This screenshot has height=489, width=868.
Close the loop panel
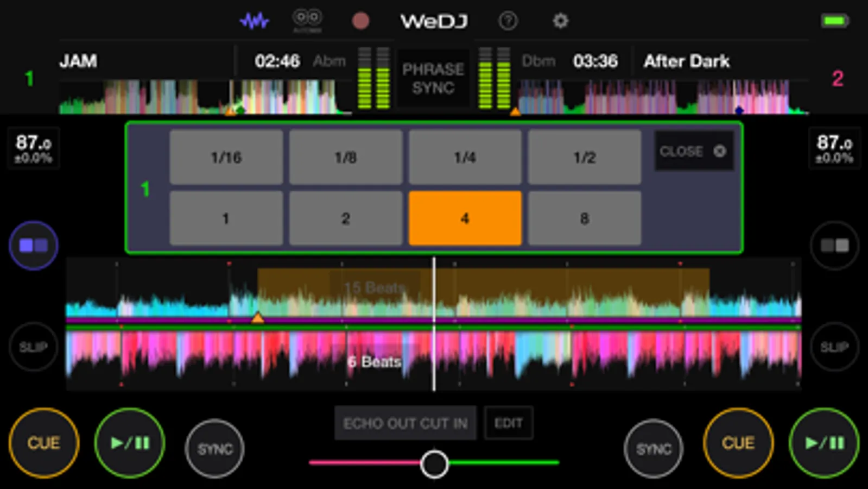(693, 151)
